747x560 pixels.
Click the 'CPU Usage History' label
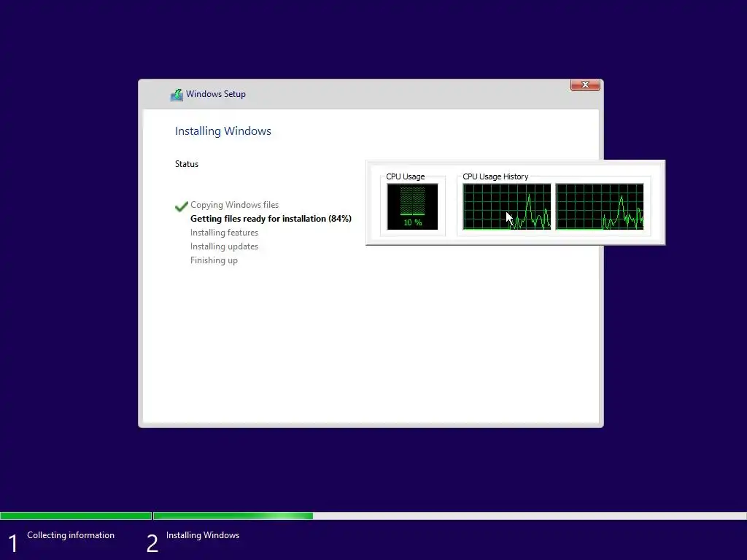click(x=495, y=176)
